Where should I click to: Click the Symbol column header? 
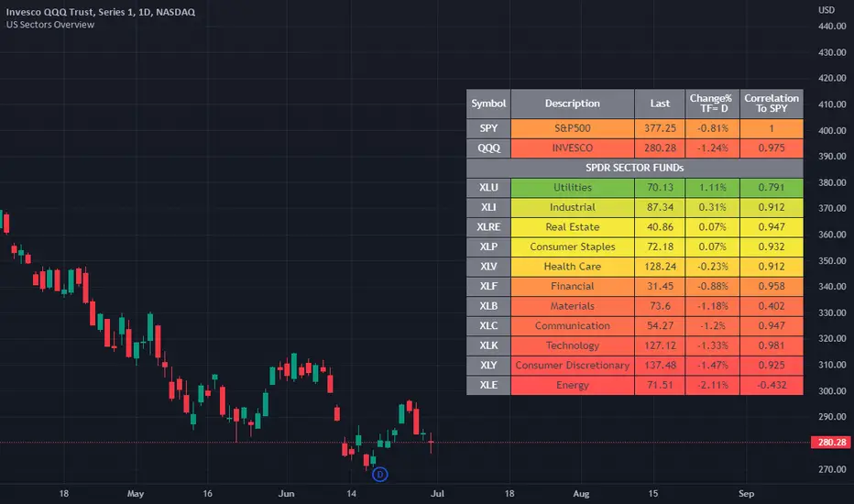488,104
